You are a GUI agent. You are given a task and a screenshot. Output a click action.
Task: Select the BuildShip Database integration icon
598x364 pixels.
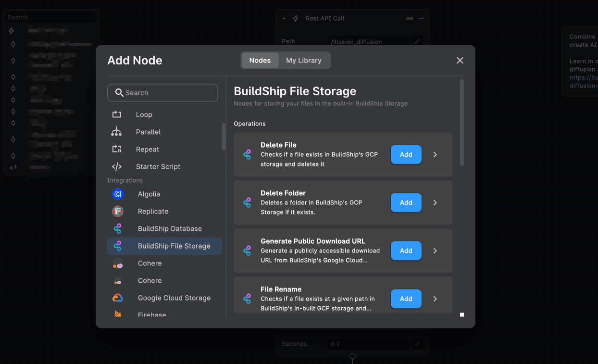pos(118,228)
